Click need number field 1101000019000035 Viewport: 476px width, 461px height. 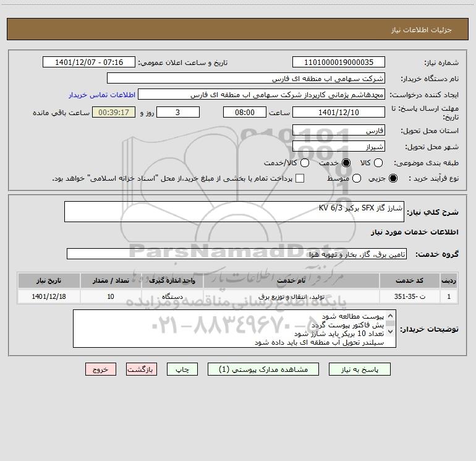coord(339,62)
